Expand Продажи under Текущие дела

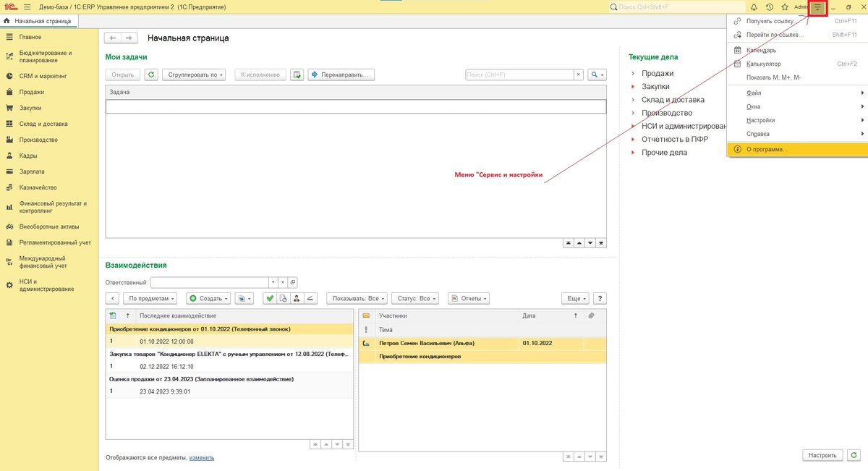coord(633,73)
